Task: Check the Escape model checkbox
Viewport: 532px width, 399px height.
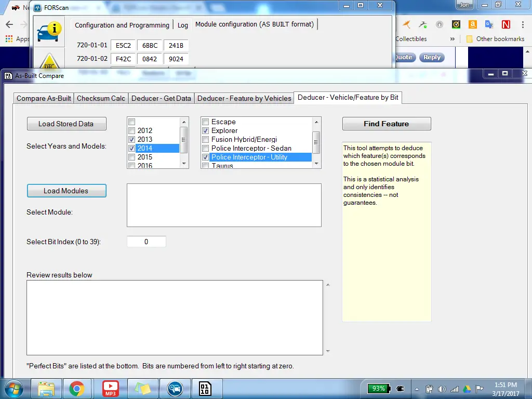Action: click(205, 122)
